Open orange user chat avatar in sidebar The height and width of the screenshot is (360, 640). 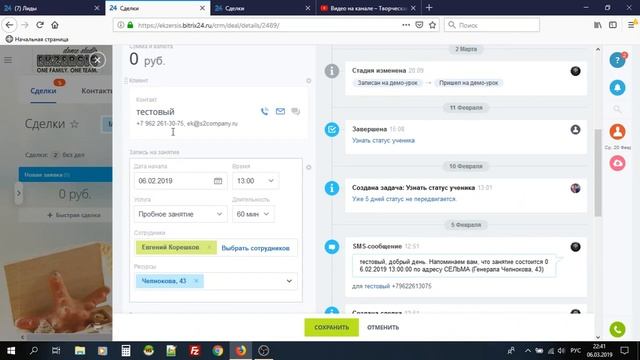click(617, 132)
